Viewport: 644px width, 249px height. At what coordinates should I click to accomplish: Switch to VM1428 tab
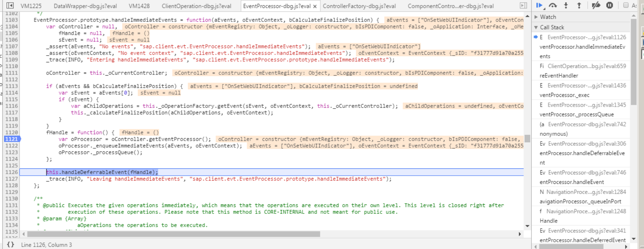coord(139,6)
